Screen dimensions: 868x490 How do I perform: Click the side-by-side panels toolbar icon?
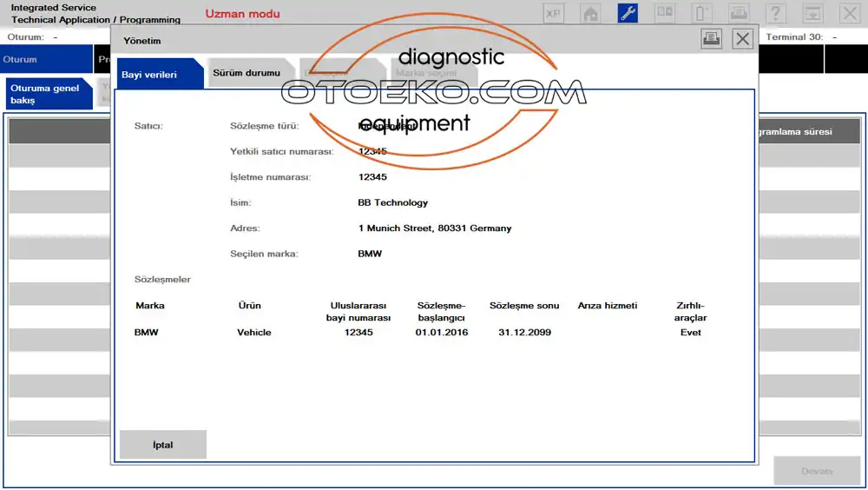[664, 13]
